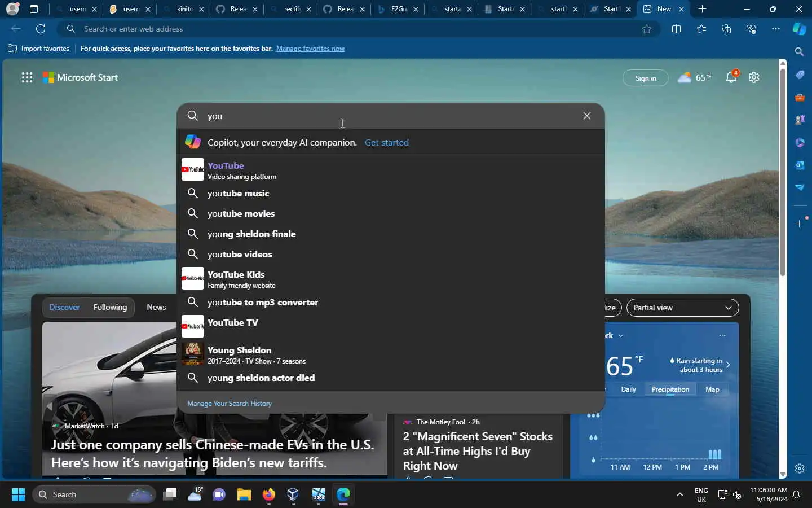The image size is (812, 508).
Task: Open Windows Start menu
Action: 18,494
